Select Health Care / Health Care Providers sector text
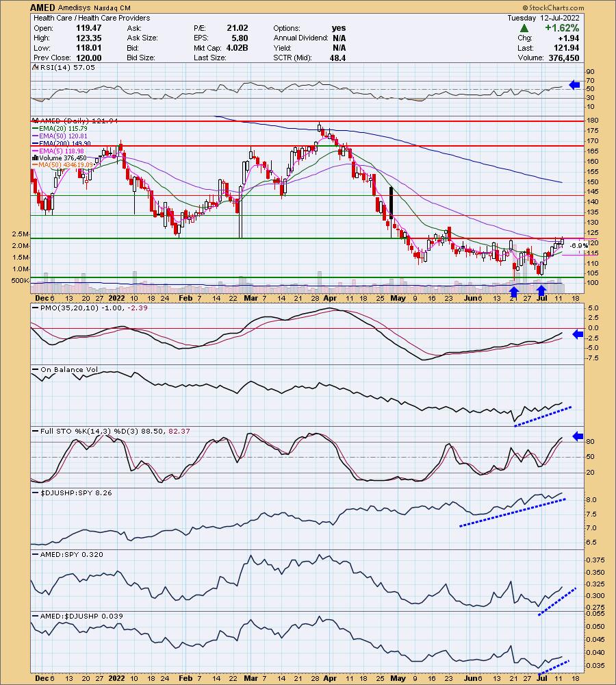Viewport: 616px width, 685px height. [92, 18]
